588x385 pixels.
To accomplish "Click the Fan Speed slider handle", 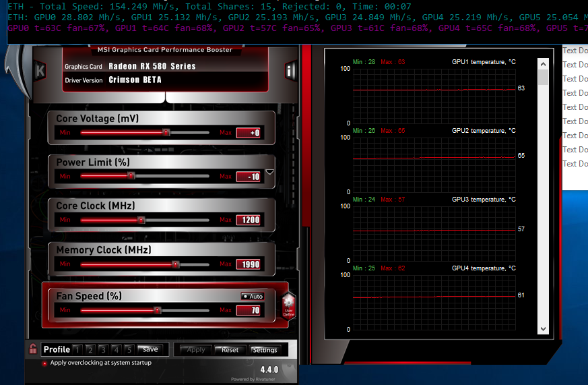I will coord(158,310).
